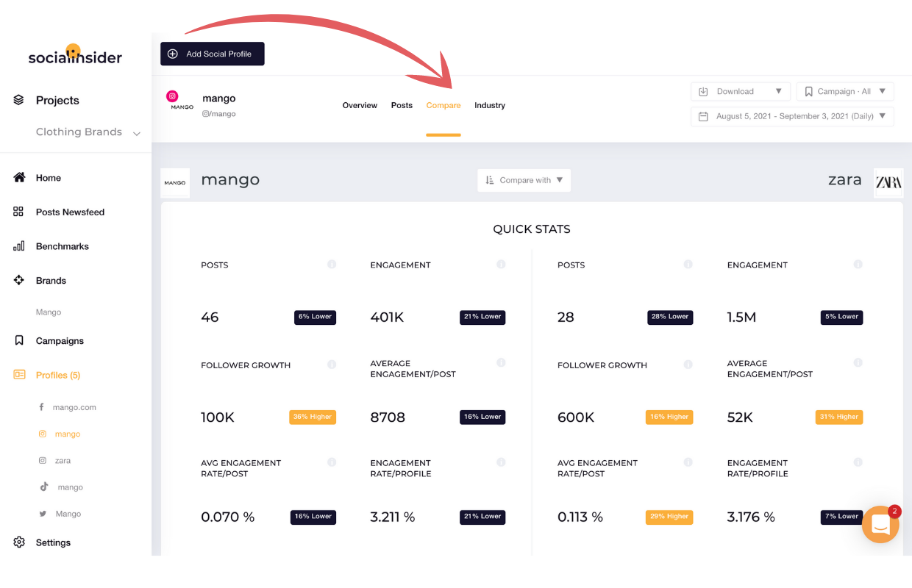Screen dimensions: 912x588
Task: Click the 1.5M engagement value
Action: click(743, 318)
